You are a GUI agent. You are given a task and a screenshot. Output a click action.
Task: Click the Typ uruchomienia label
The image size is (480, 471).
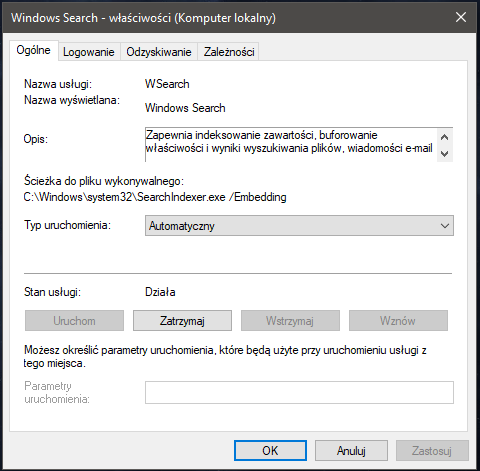[67, 225]
